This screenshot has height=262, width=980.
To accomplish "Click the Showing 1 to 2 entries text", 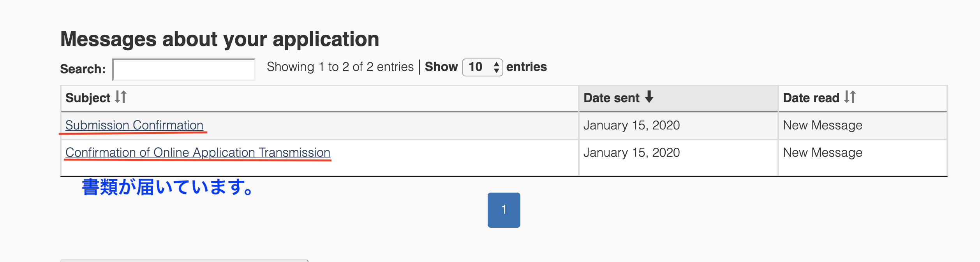I will (340, 67).
